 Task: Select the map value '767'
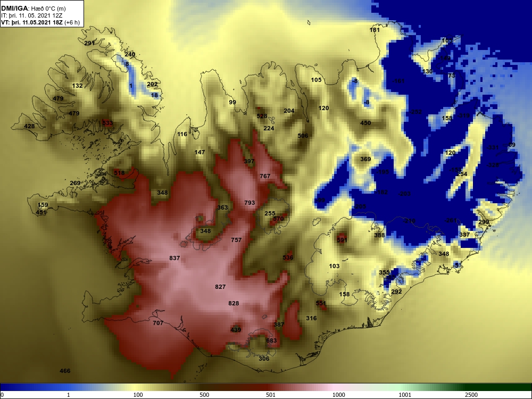(x=265, y=176)
